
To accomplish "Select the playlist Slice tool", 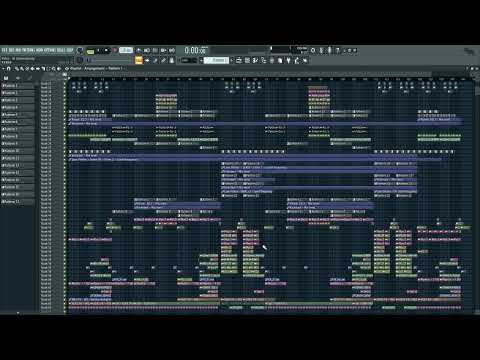I will click(x=43, y=69).
